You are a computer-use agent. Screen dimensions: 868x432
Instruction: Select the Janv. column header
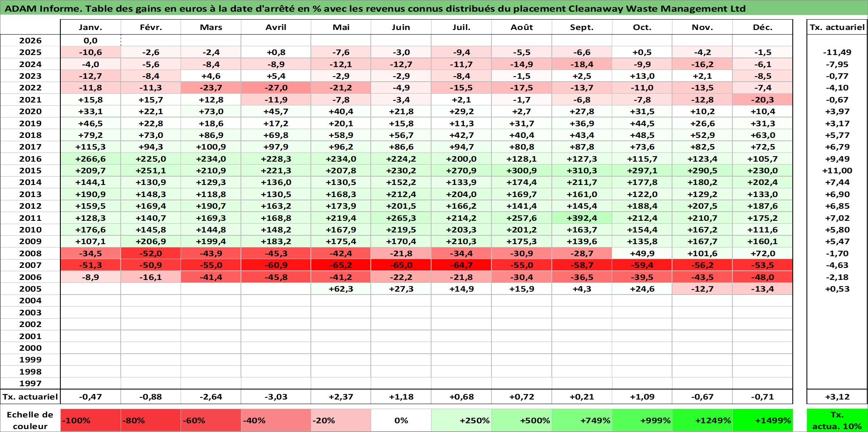click(x=90, y=27)
